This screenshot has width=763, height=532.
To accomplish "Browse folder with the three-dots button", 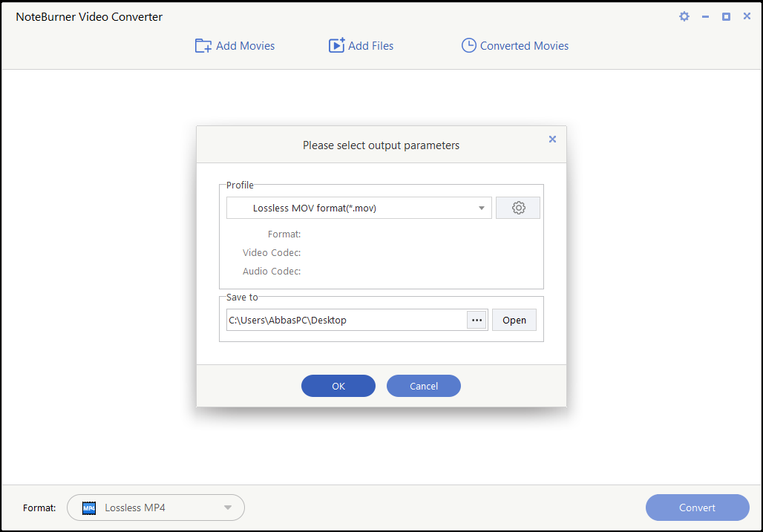I will coord(477,320).
